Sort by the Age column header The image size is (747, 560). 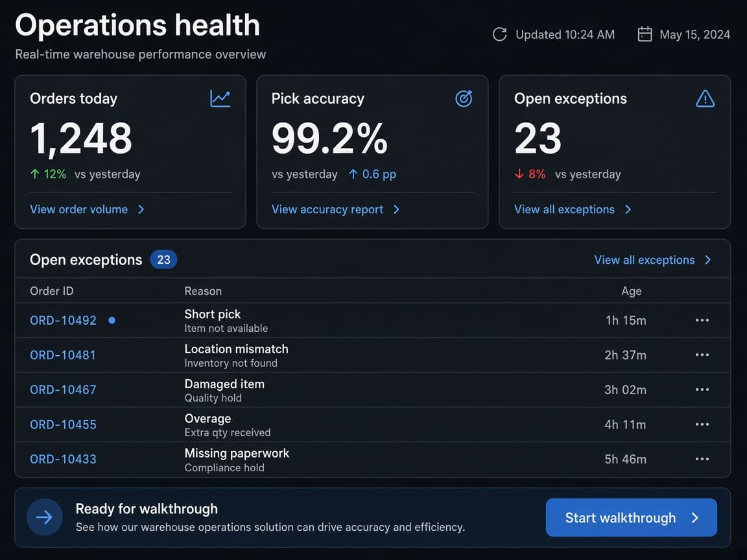[631, 291]
